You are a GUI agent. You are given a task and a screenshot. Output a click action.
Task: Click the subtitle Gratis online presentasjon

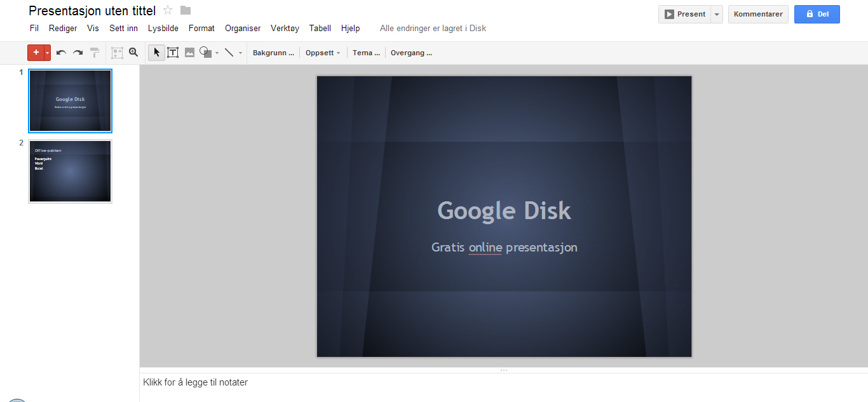[505, 247]
